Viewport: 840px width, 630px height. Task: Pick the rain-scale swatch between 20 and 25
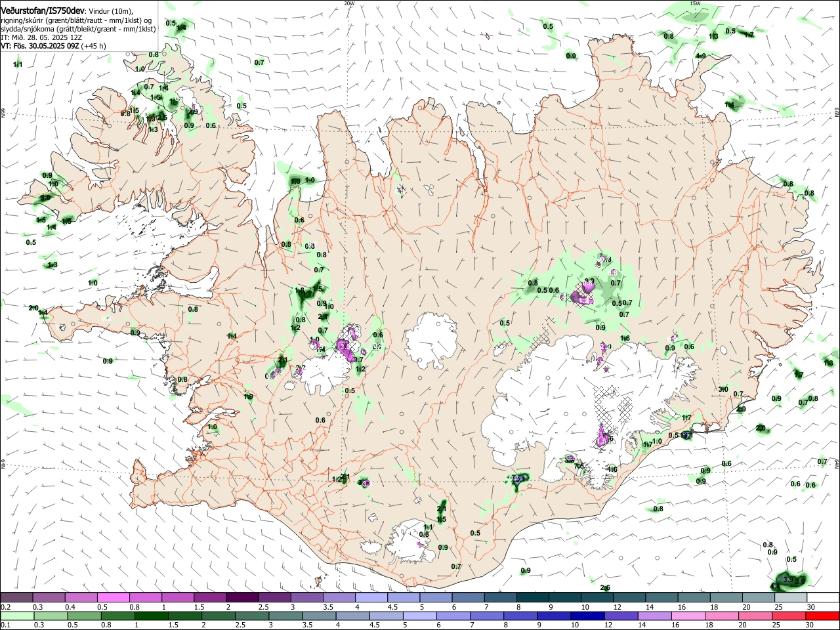point(755,616)
